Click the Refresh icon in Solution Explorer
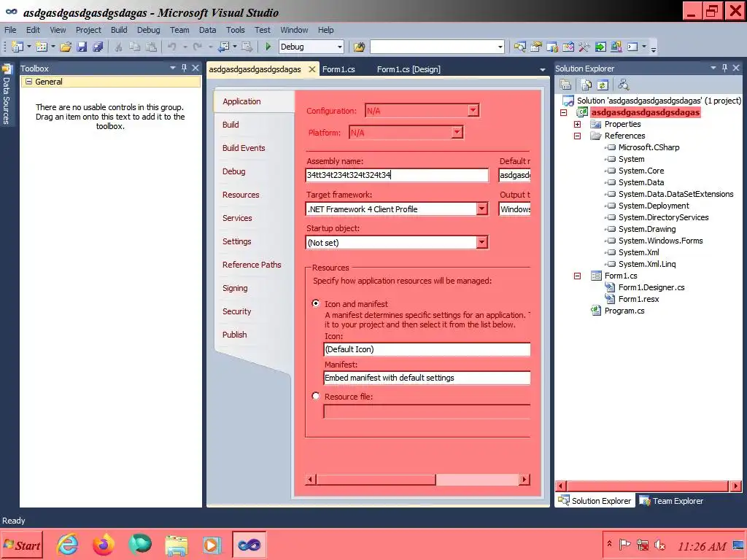The height and width of the screenshot is (560, 747). point(602,85)
